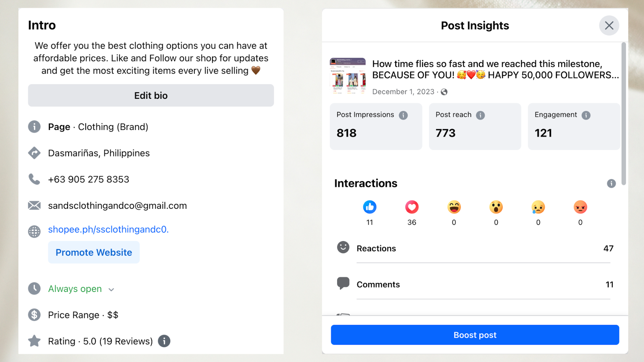Click the Interactions info icon

(611, 183)
